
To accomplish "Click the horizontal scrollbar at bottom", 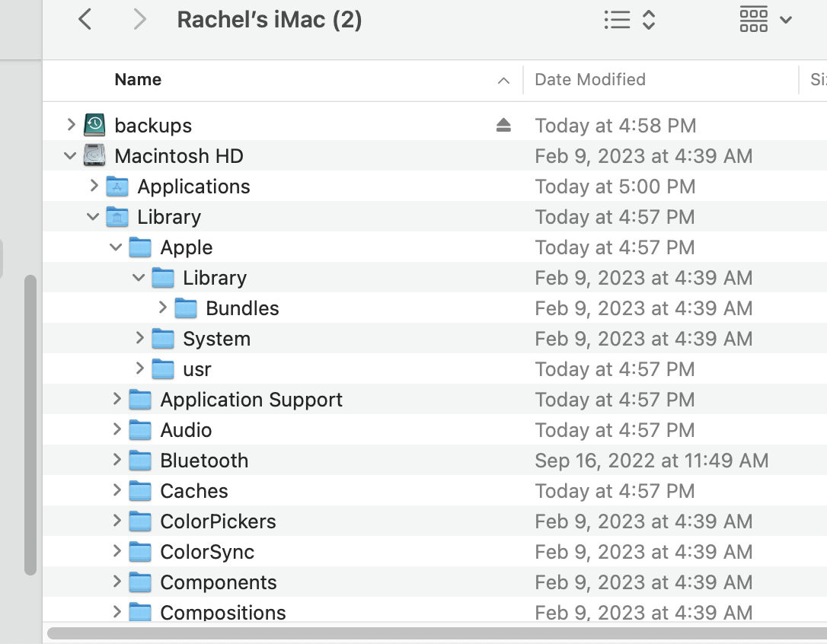I will point(434,633).
